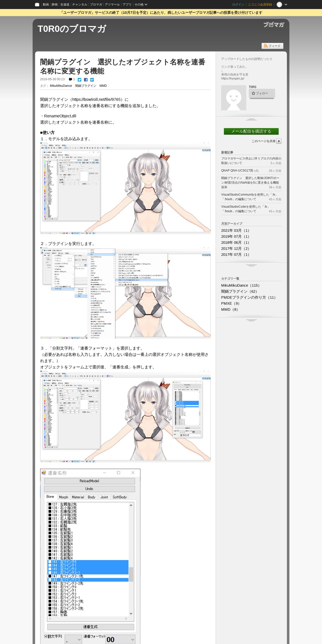Go to チャンネル in top navigation
The width and height of the screenshot is (322, 644).
tap(79, 5)
